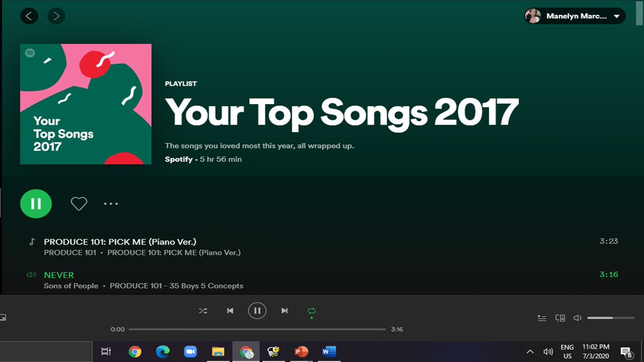Toggle the green repeat button
This screenshot has height=362, width=644.
312,311
